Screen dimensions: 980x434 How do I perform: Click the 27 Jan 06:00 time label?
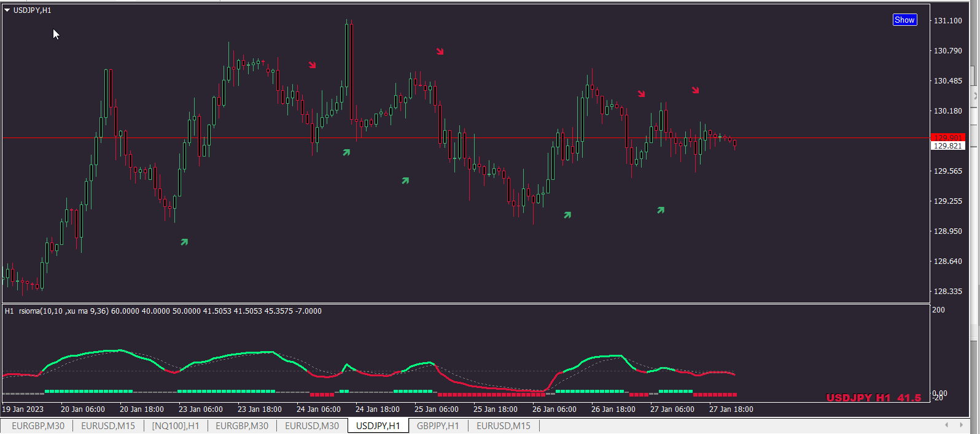tap(672, 409)
